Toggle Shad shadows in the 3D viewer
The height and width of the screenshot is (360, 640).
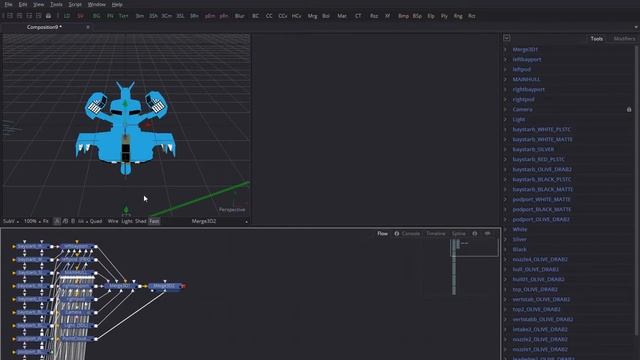coord(140,221)
